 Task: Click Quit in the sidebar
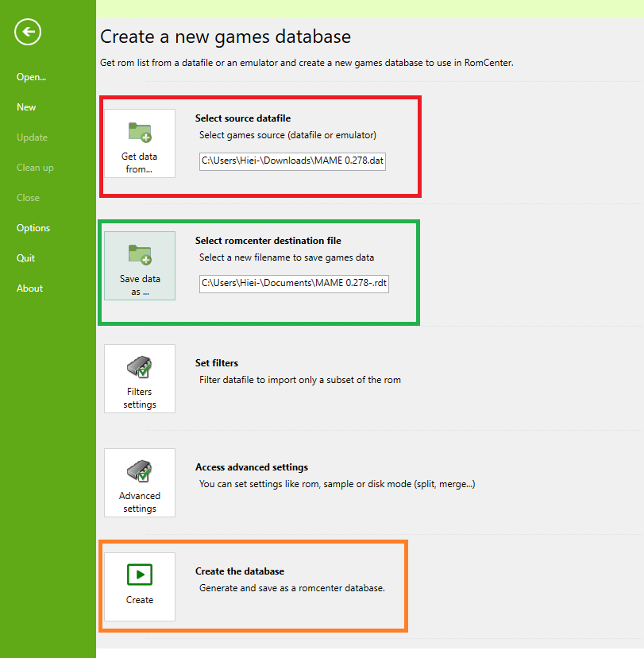pyautogui.click(x=25, y=258)
